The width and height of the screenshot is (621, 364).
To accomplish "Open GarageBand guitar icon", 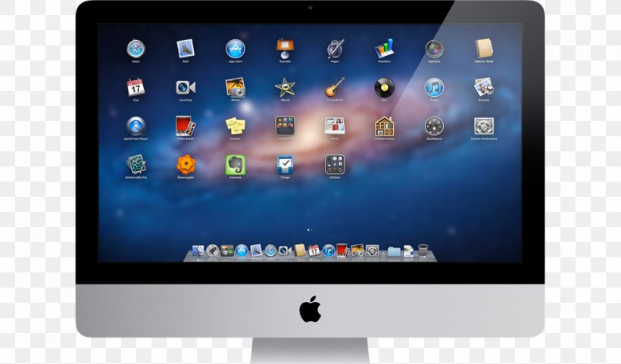I will coord(335,88).
